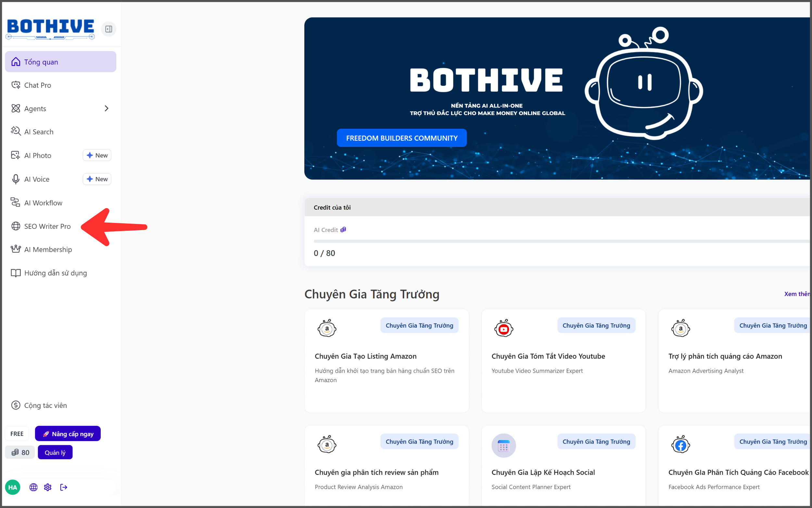Click the Agents menu item
The width and height of the screenshot is (812, 508).
point(60,109)
